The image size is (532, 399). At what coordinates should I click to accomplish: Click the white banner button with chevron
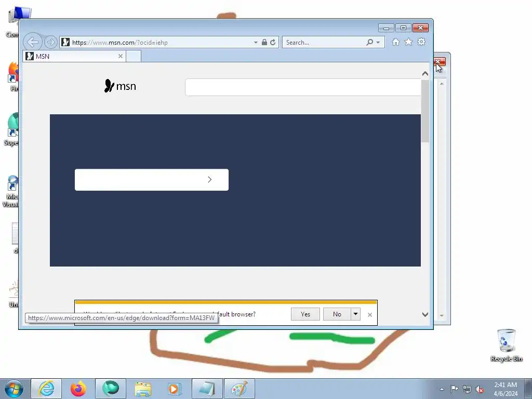click(152, 179)
